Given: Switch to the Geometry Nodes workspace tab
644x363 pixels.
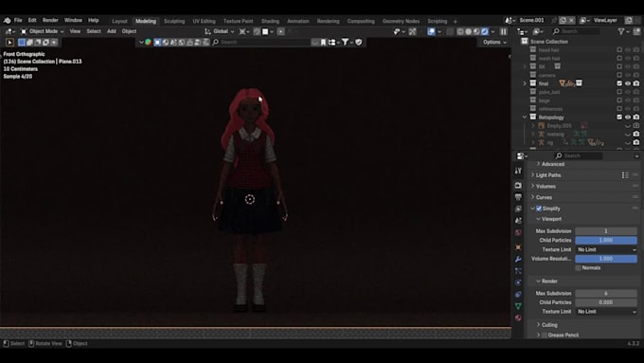Looking at the screenshot, I should tap(401, 21).
